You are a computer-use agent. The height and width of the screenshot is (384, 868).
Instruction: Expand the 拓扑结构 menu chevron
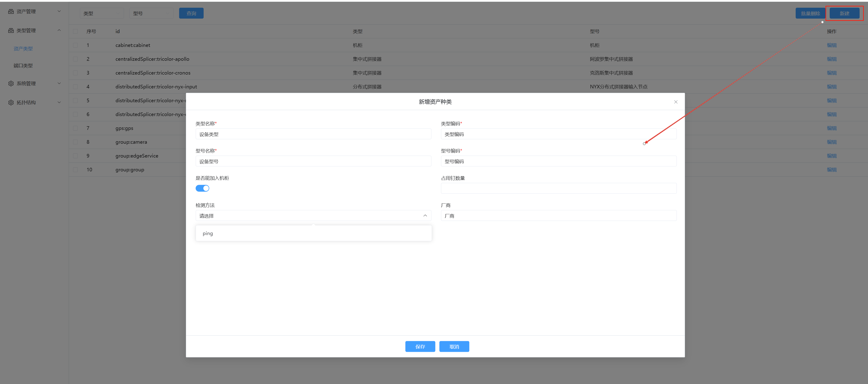pyautogui.click(x=59, y=102)
